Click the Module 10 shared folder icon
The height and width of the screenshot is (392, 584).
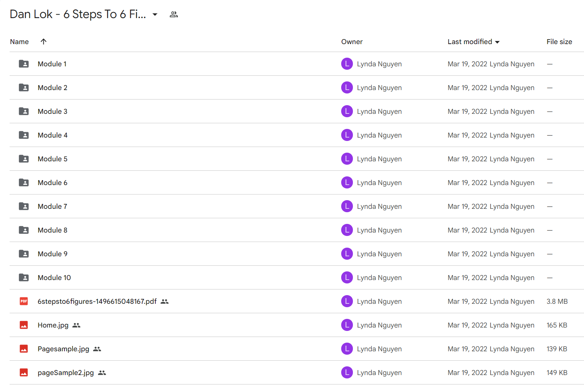[x=24, y=277]
